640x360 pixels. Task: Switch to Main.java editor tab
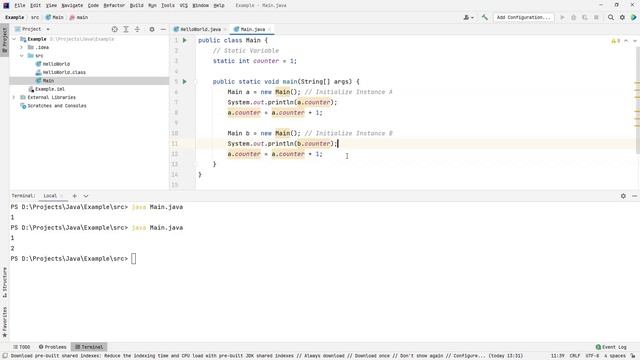(x=253, y=29)
